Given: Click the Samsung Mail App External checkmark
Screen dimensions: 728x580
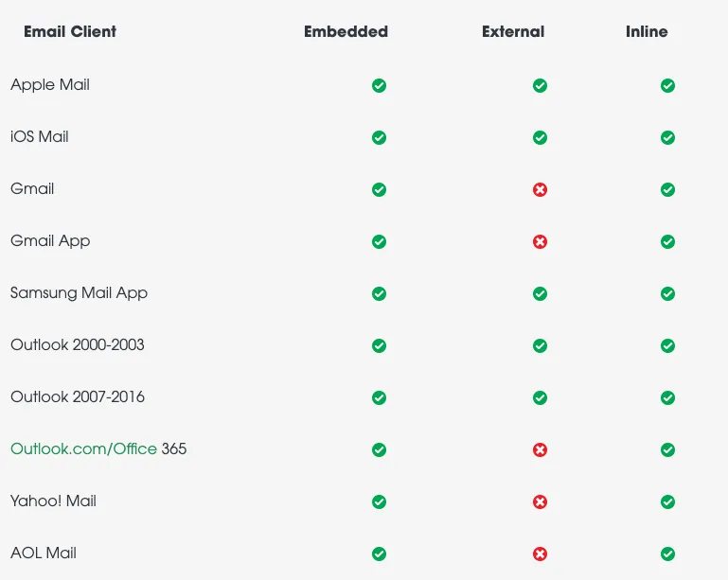Looking at the screenshot, I should click(540, 294).
